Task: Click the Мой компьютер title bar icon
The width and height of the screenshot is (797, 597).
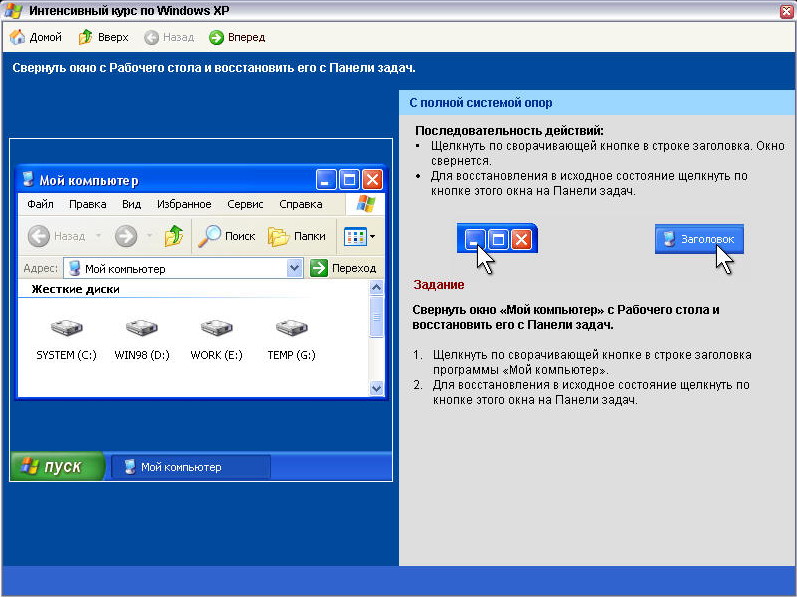Action: pyautogui.click(x=28, y=179)
